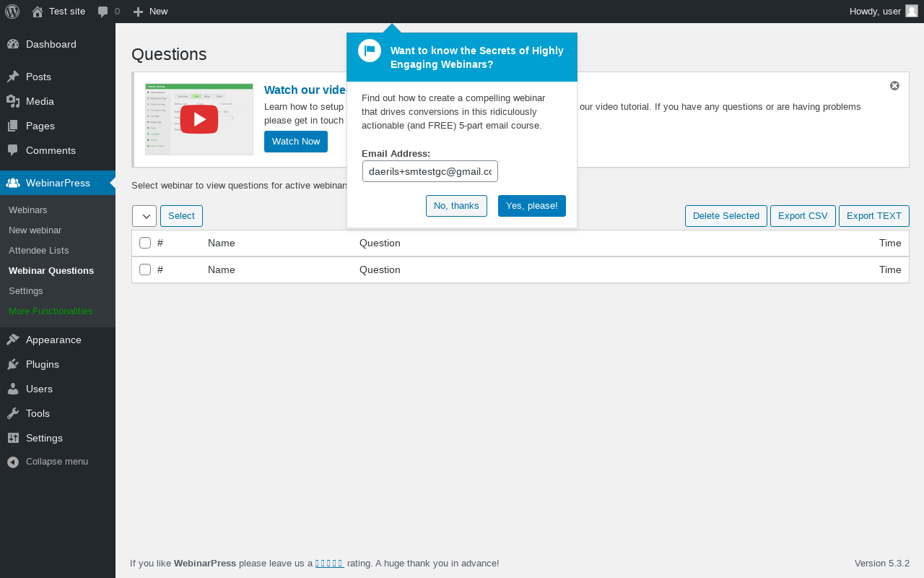Open More Functionalities submenu link

pos(51,311)
